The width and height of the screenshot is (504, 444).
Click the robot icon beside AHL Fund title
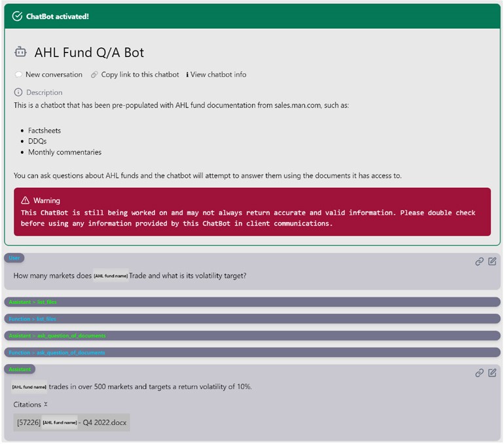[20, 52]
